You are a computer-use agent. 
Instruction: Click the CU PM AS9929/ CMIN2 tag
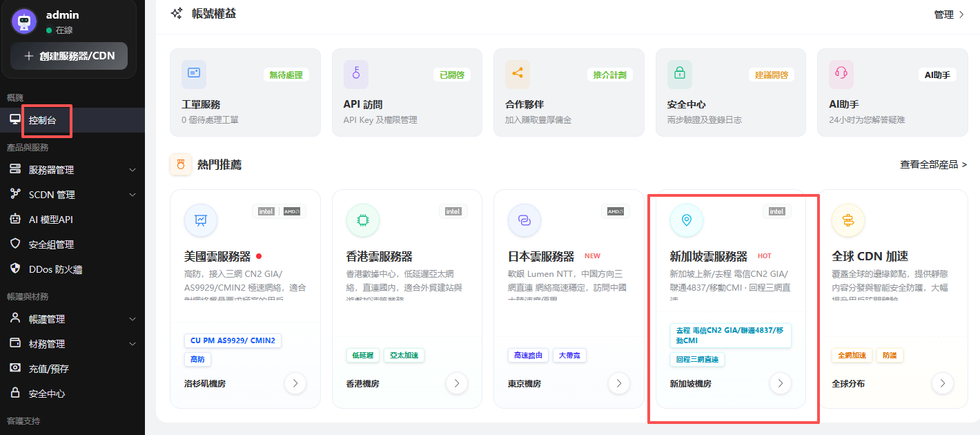[233, 340]
